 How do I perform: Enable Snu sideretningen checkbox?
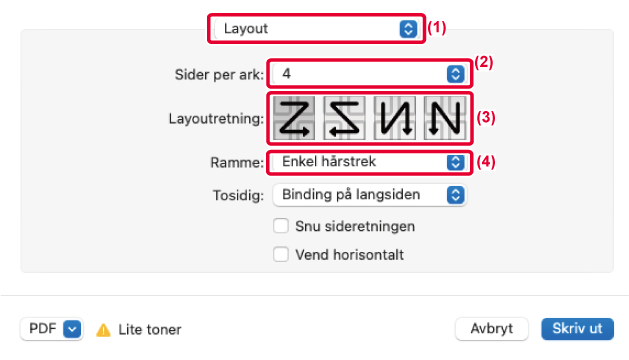coord(281,226)
